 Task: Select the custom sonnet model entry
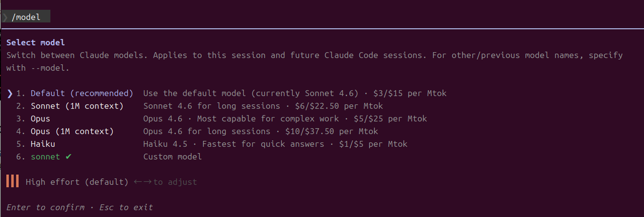tap(45, 157)
